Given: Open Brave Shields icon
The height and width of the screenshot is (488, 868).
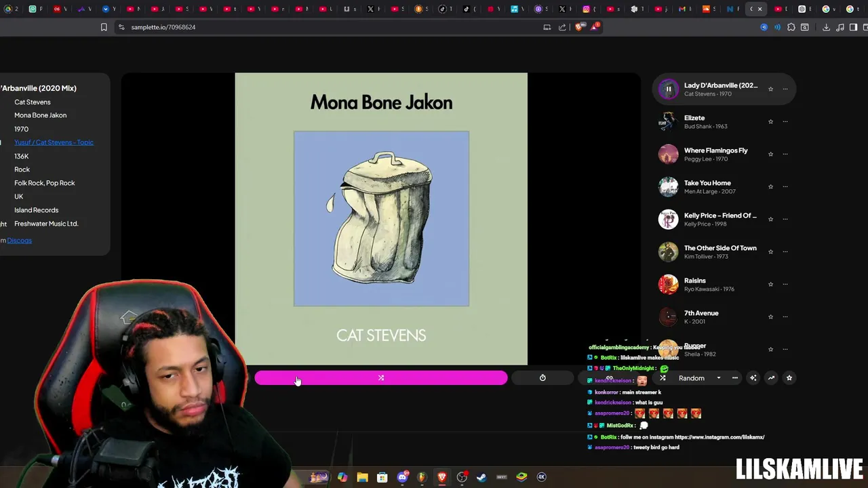Looking at the screenshot, I should [578, 27].
